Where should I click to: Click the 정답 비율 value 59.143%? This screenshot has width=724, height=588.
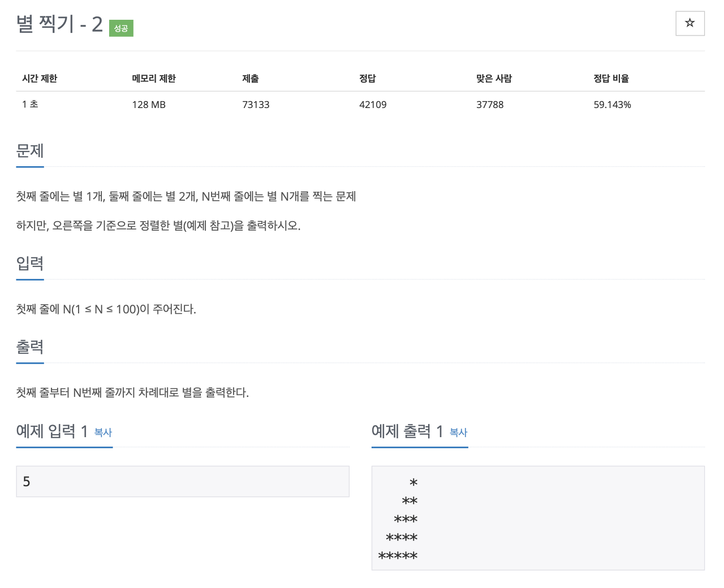[x=613, y=104]
